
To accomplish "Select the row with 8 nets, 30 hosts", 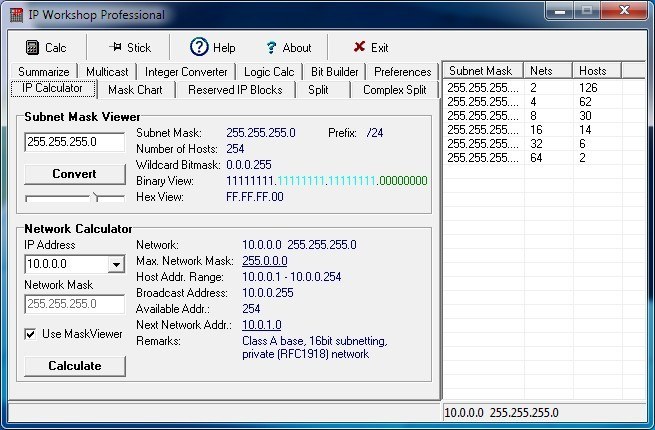I will (x=544, y=116).
